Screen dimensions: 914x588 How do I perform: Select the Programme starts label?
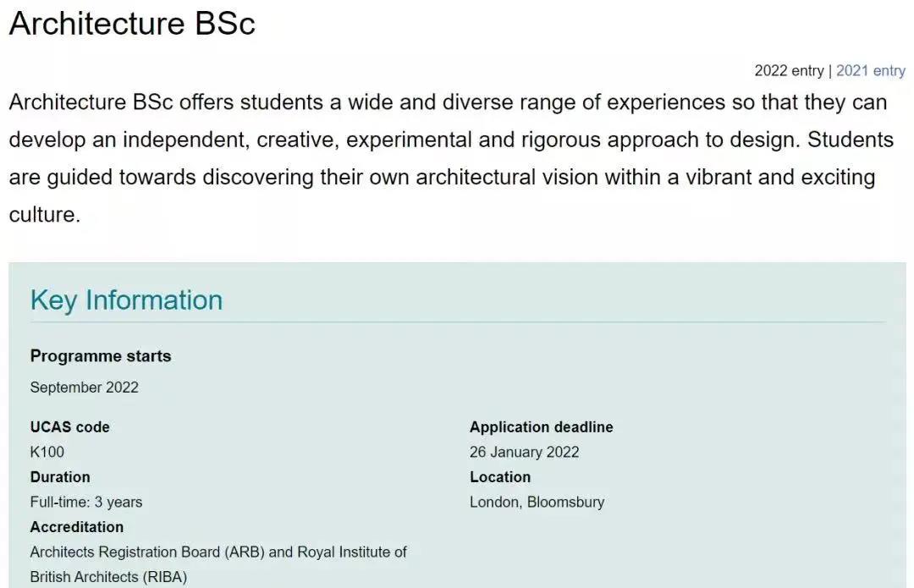pos(101,356)
